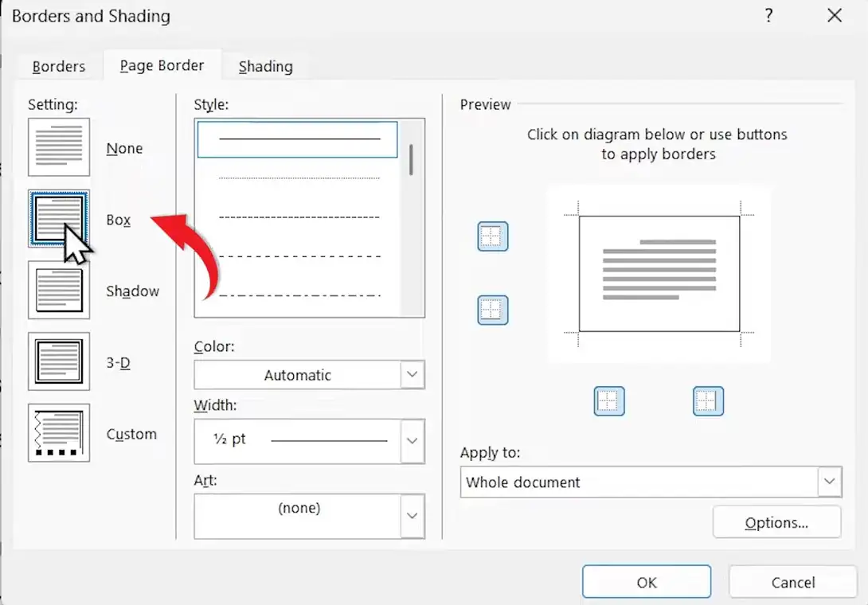Switch to the Shading tab
The width and height of the screenshot is (868, 605).
click(x=264, y=66)
